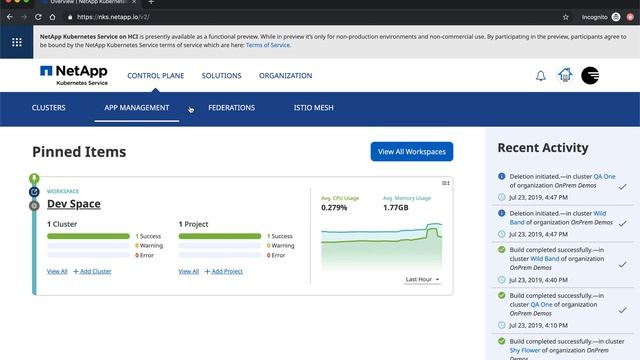Click the green pin icon on Dev Space
This screenshot has width=640, height=360.
34,178
